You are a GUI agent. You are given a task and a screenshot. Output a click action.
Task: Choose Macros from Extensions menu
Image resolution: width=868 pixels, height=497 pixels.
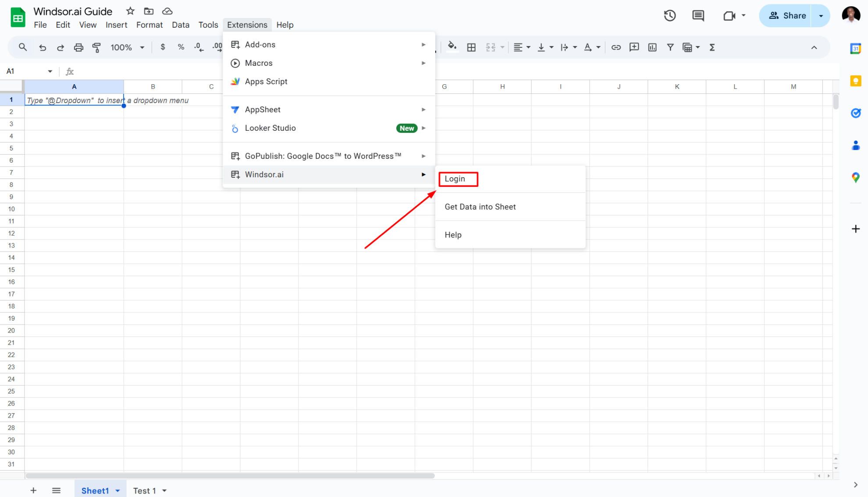point(329,63)
